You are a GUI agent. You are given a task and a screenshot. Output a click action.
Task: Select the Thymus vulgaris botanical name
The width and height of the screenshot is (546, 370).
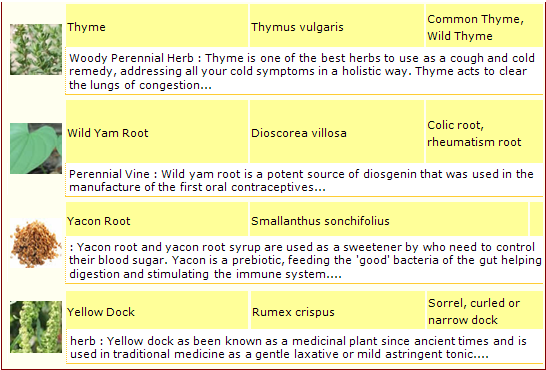[297, 27]
